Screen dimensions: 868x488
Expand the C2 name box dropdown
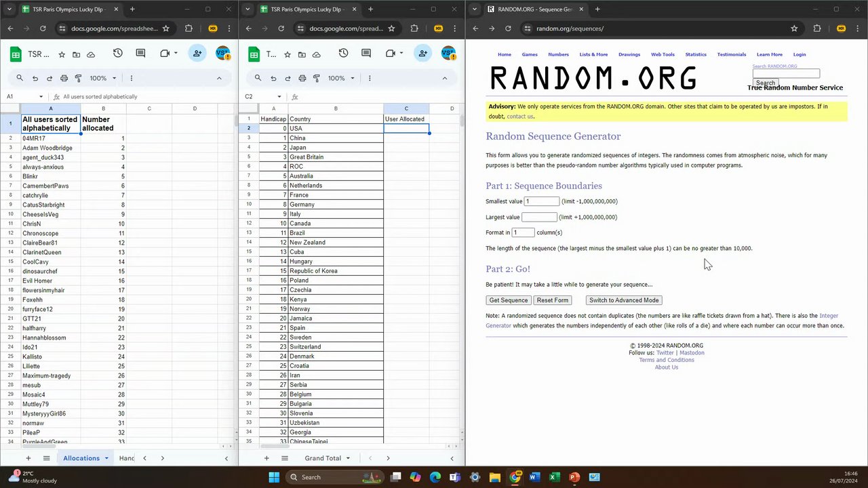(x=279, y=97)
